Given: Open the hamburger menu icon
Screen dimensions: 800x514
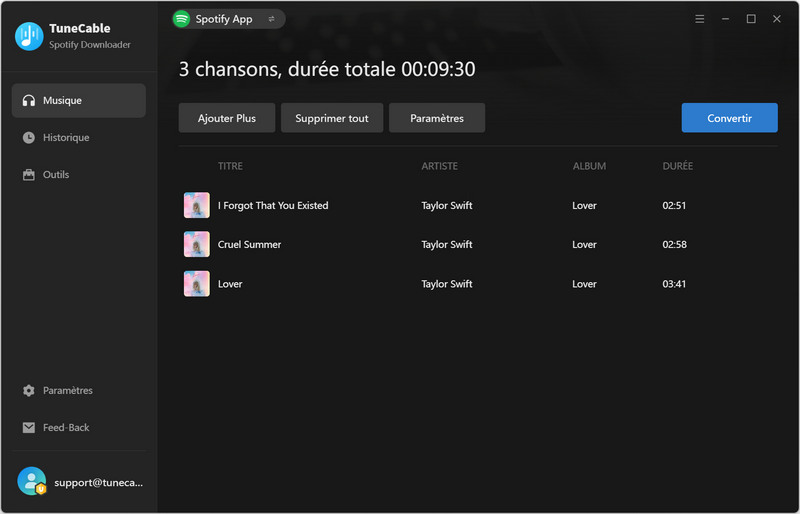Looking at the screenshot, I should [x=699, y=19].
